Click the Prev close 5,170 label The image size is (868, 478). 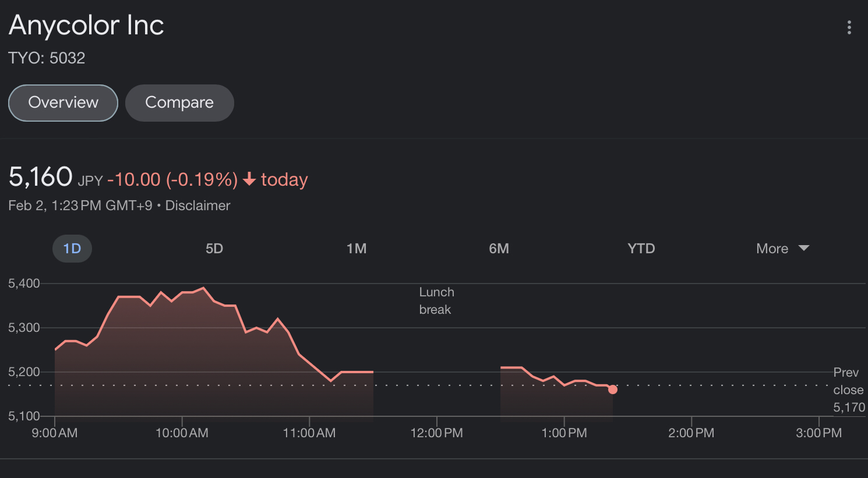[x=848, y=390]
